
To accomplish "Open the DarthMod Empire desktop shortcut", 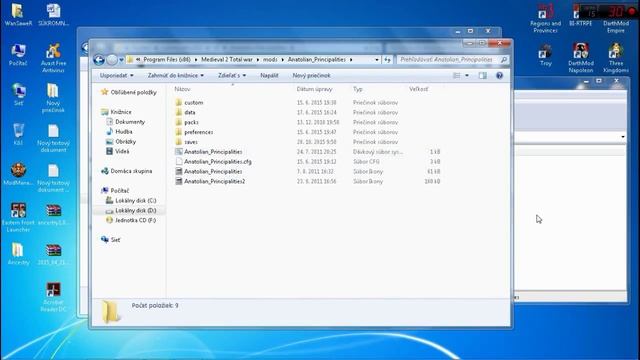I will [x=616, y=20].
